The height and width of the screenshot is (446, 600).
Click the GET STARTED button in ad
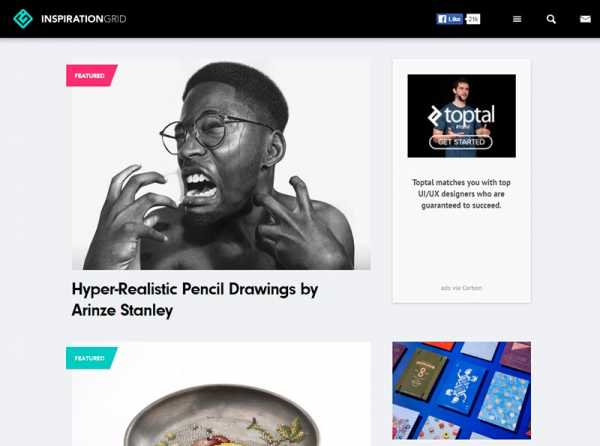pos(461,142)
